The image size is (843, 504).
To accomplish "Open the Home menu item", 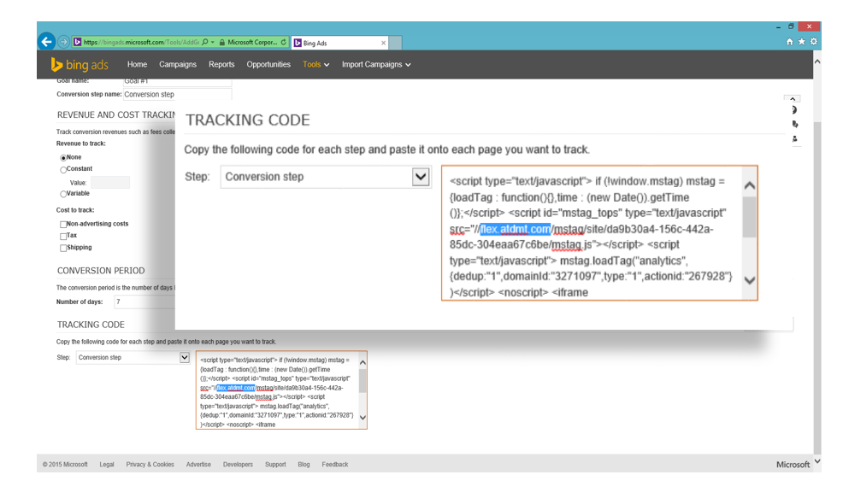I will pos(137,64).
